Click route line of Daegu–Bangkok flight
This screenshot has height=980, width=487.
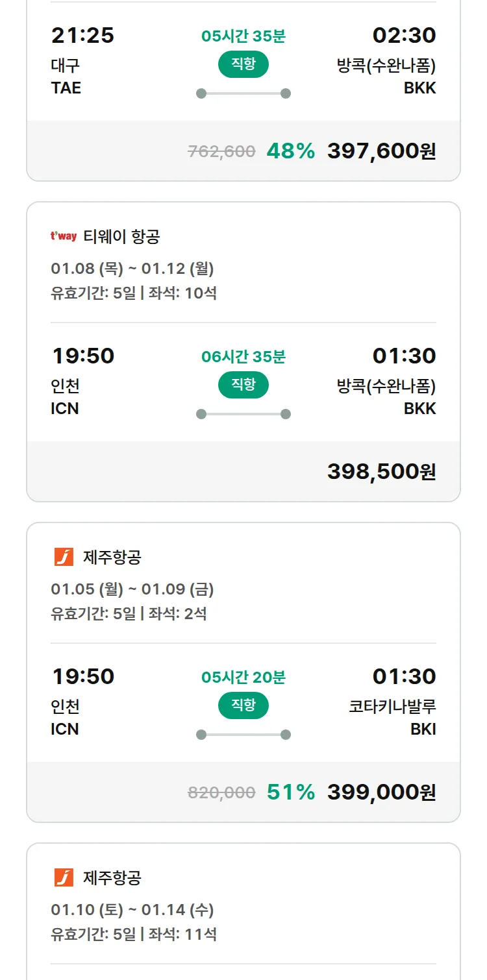(x=243, y=93)
